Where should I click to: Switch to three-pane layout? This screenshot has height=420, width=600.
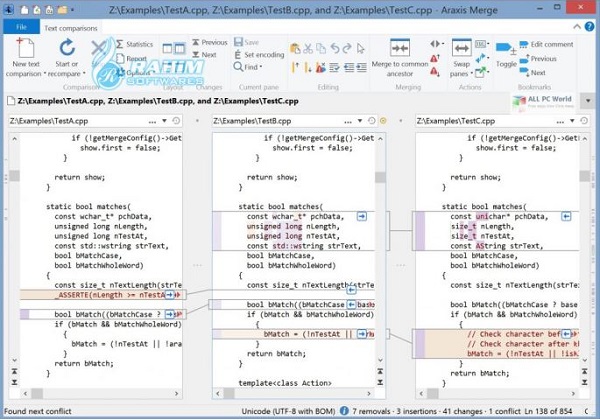tap(179, 48)
